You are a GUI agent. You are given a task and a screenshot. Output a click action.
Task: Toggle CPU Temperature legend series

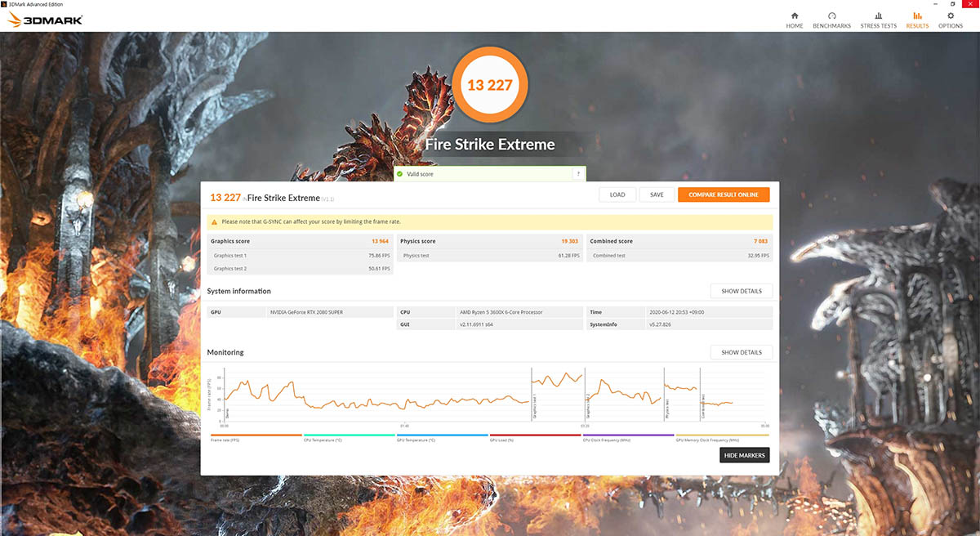pyautogui.click(x=349, y=437)
